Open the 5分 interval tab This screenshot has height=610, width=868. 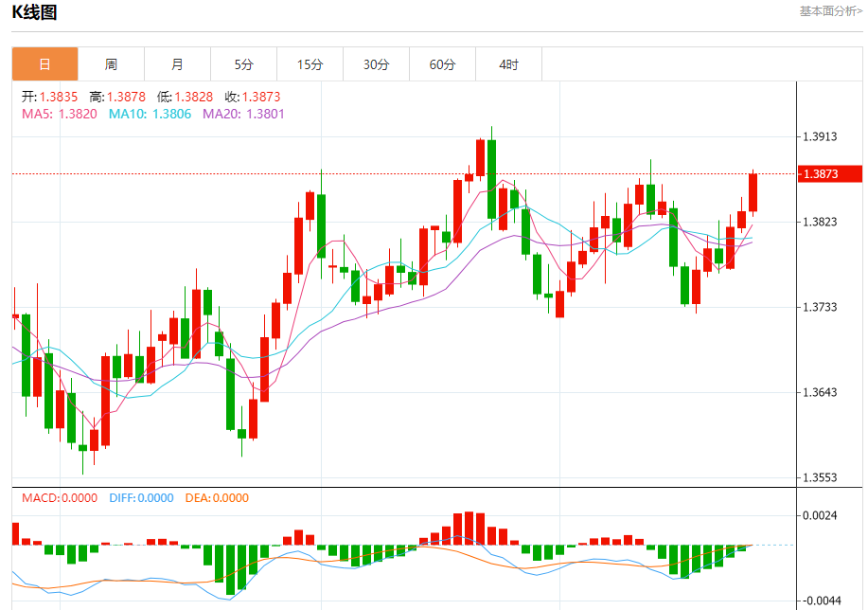tap(243, 64)
